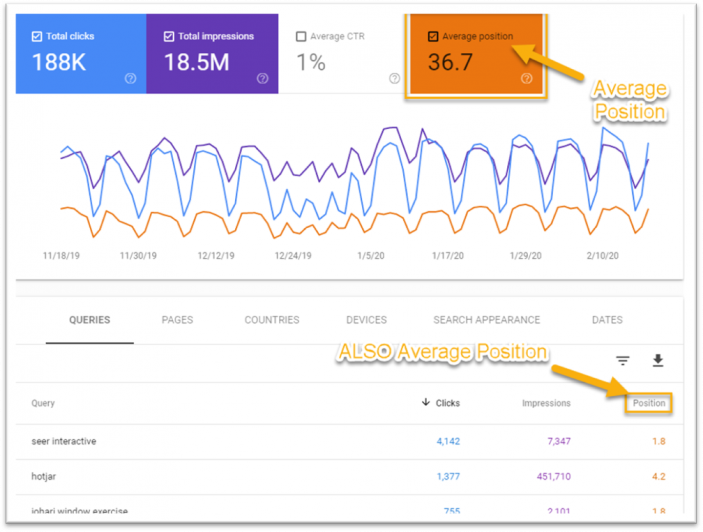Open help icon on Total impressions card
This screenshot has width=703, height=532.
coord(263,79)
